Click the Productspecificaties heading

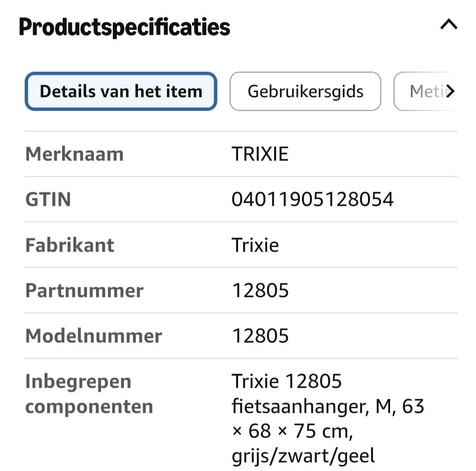[x=124, y=27]
